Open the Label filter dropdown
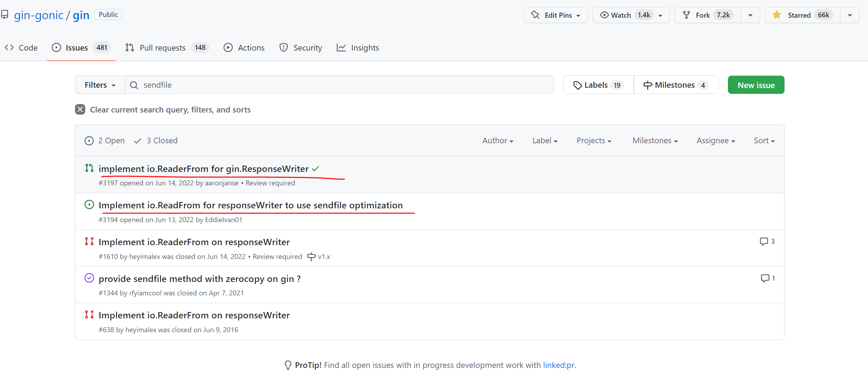The height and width of the screenshot is (381, 868). 545,141
